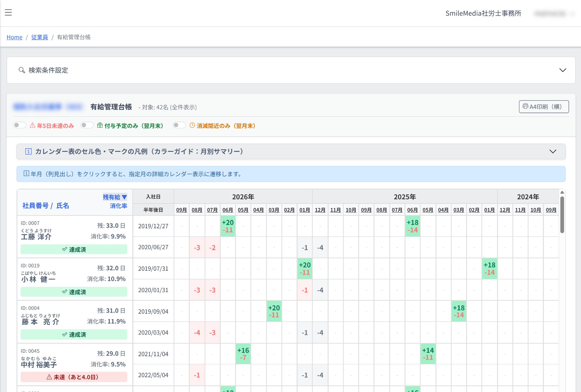Image resolution: width=581 pixels, height=392 pixels.
Task: Click +20 -11 cell for 藤本 亮介 in 03月
Action: click(x=274, y=311)
